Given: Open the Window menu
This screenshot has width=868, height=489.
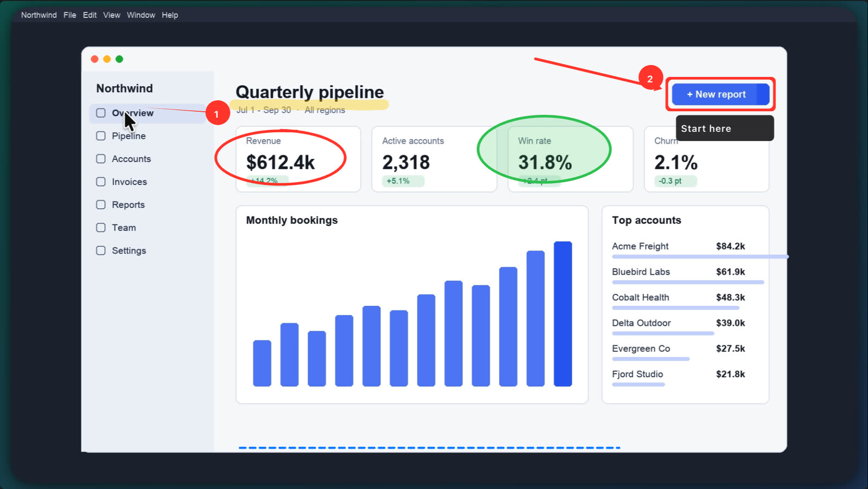Looking at the screenshot, I should [x=141, y=15].
